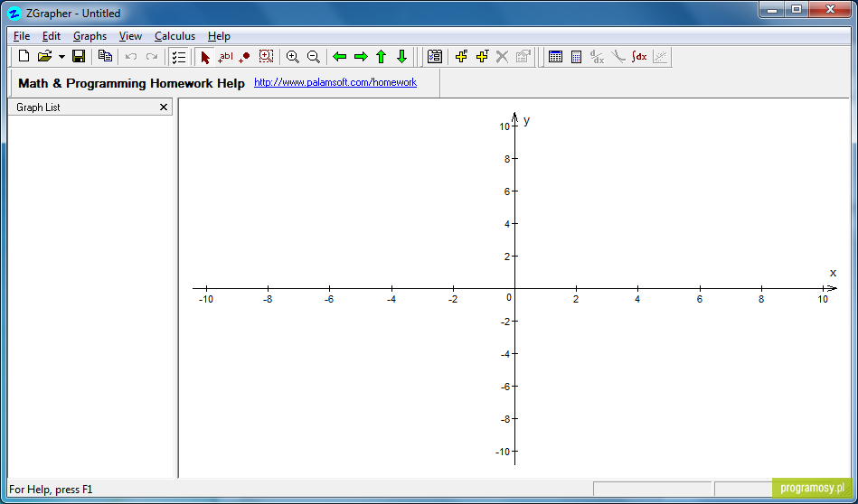This screenshot has height=504, width=858.
Task: Open the Help menu
Action: 219,36
